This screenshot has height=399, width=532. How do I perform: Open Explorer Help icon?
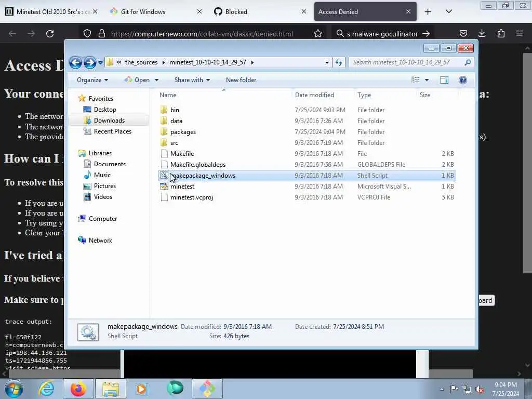[x=463, y=80]
